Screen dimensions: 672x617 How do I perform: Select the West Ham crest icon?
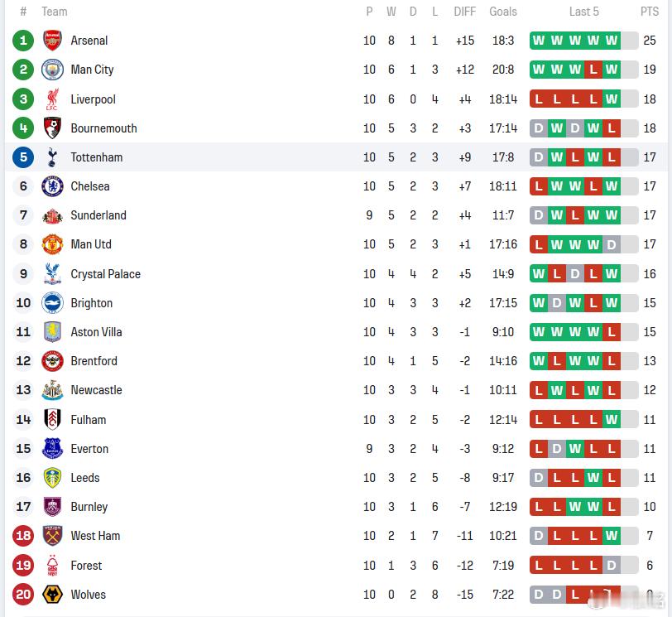point(52,536)
